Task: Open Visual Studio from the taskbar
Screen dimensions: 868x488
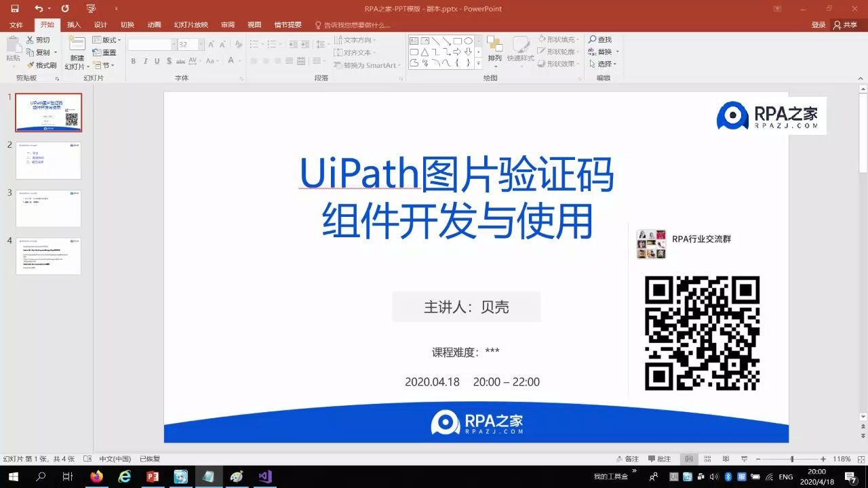Action: point(265,476)
